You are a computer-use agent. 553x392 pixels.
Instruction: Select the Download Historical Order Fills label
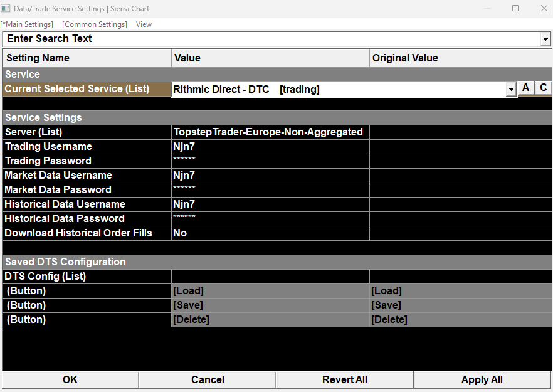pos(87,233)
